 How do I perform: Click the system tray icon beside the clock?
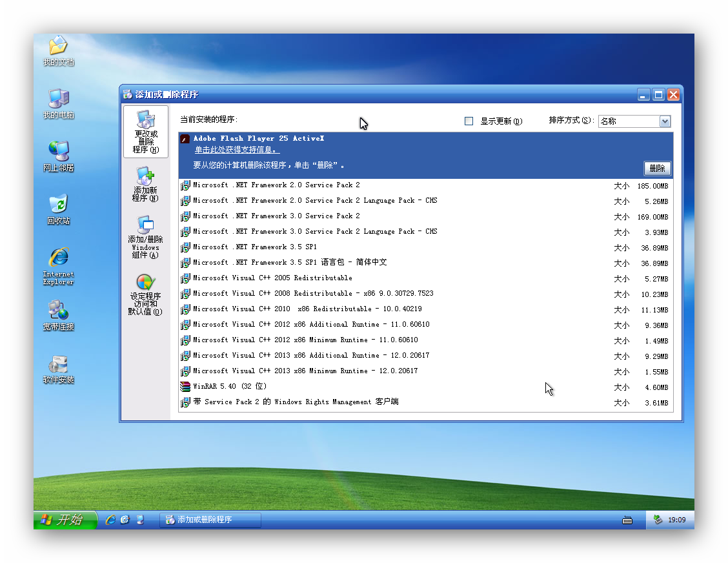(658, 520)
